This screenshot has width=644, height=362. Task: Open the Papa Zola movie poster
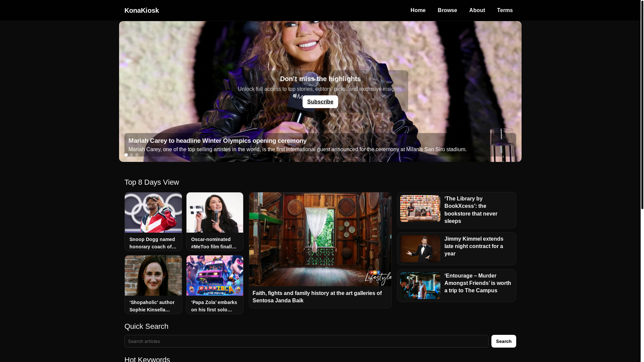(215, 276)
